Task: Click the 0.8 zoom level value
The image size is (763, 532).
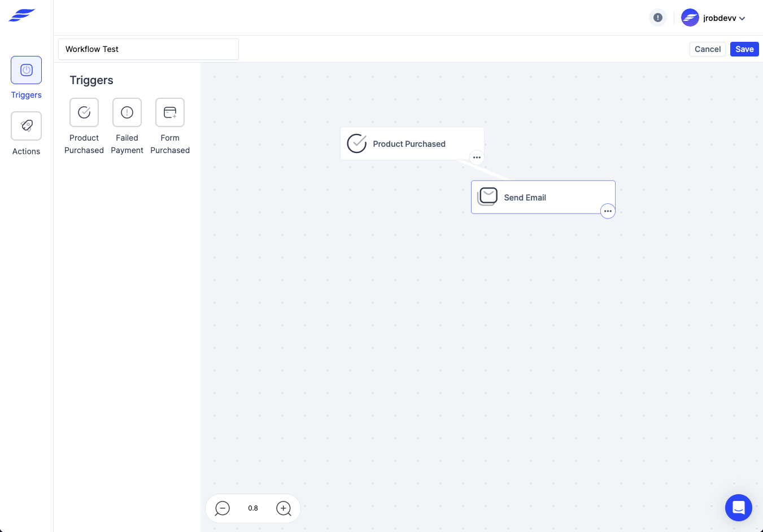Action: click(x=253, y=508)
